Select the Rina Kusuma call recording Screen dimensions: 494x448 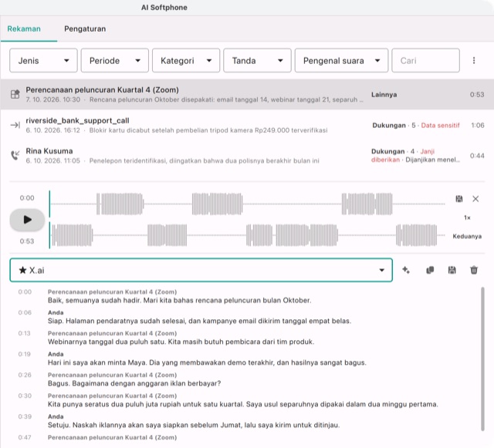coord(247,156)
